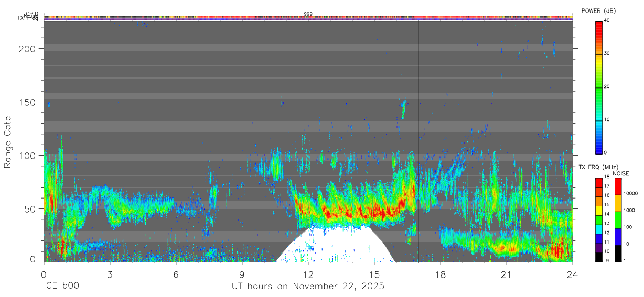Click the 'NOISE' legend title

click(620, 173)
